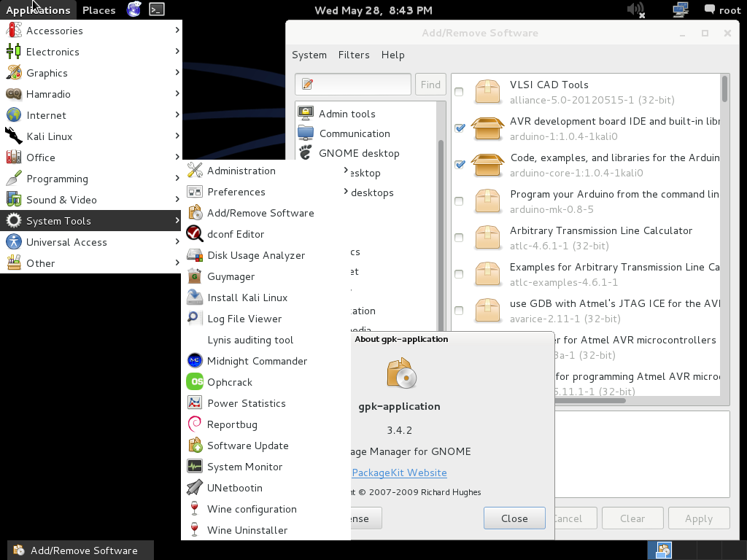
Task: Open the Filters menu
Action: coord(354,55)
